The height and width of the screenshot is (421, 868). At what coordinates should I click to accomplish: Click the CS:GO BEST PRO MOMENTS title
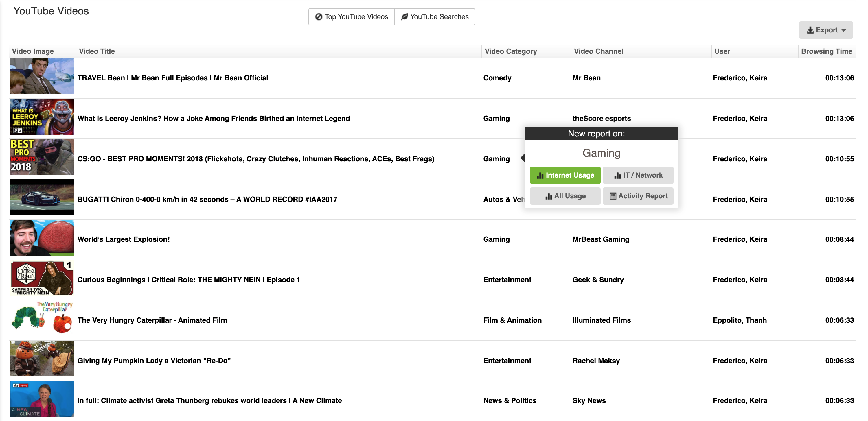point(255,159)
